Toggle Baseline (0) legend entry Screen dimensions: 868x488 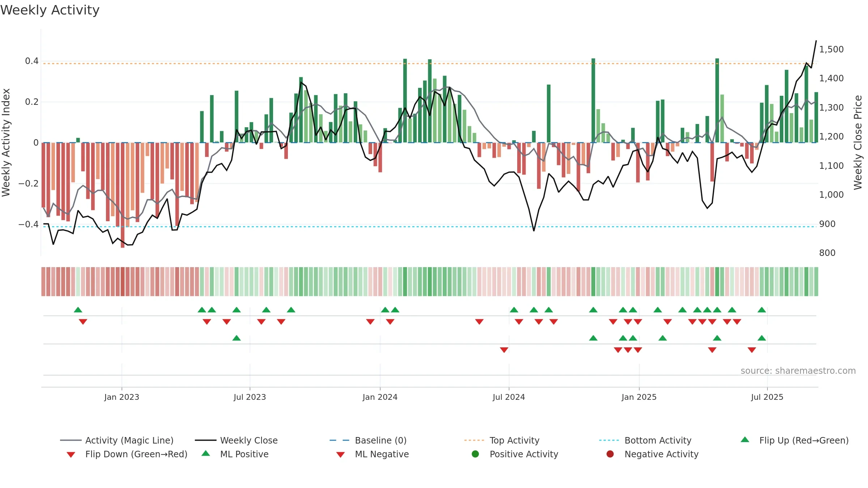click(x=368, y=440)
